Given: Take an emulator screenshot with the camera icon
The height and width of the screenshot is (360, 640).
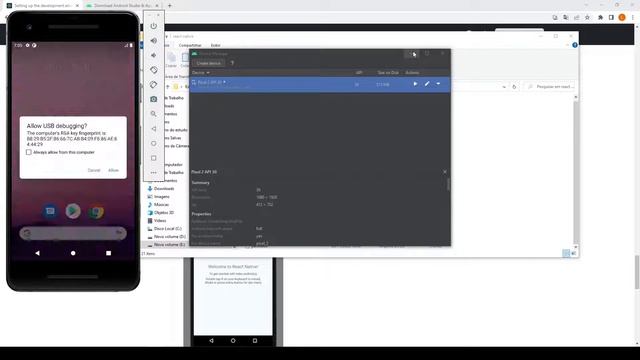Looking at the screenshot, I should coord(153,99).
